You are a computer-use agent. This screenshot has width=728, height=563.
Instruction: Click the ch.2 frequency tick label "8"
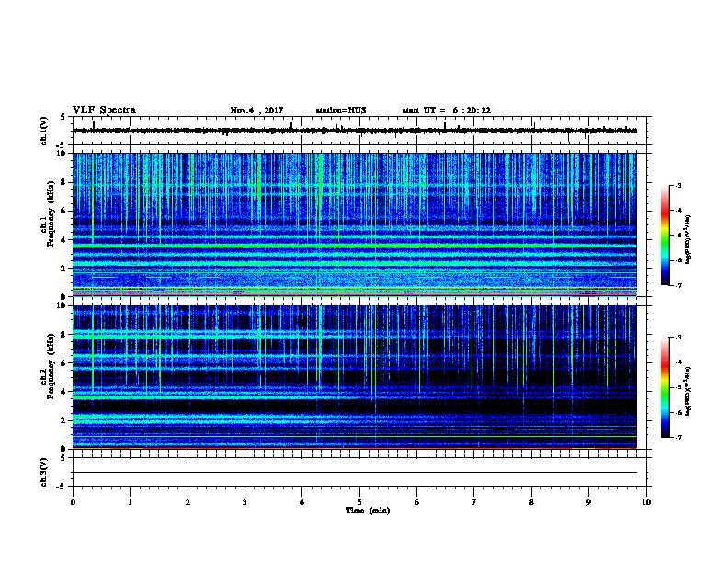(63, 335)
